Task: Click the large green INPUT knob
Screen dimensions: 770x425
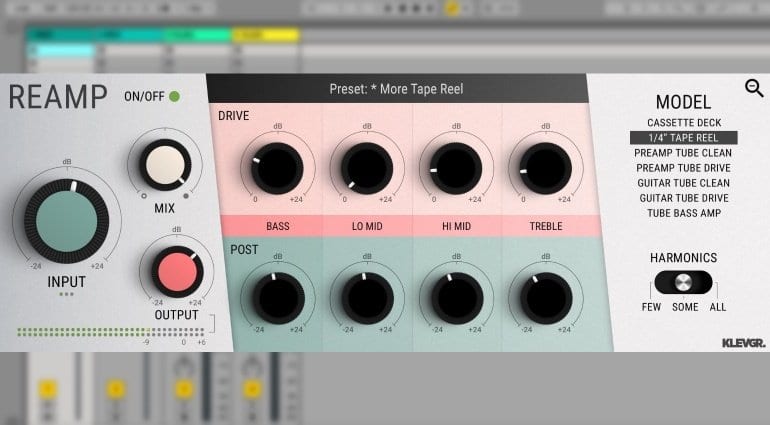Action: (x=67, y=221)
